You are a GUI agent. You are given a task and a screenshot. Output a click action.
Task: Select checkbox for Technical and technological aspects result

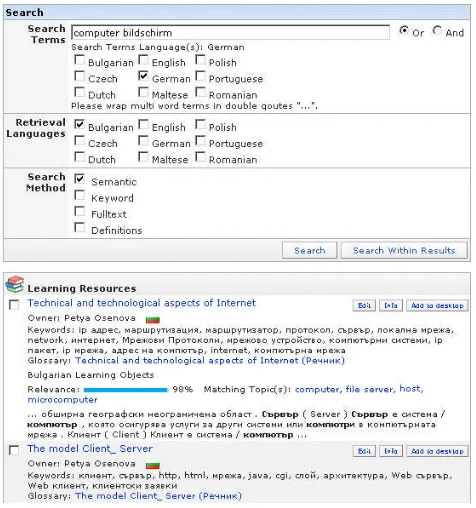[14, 305]
